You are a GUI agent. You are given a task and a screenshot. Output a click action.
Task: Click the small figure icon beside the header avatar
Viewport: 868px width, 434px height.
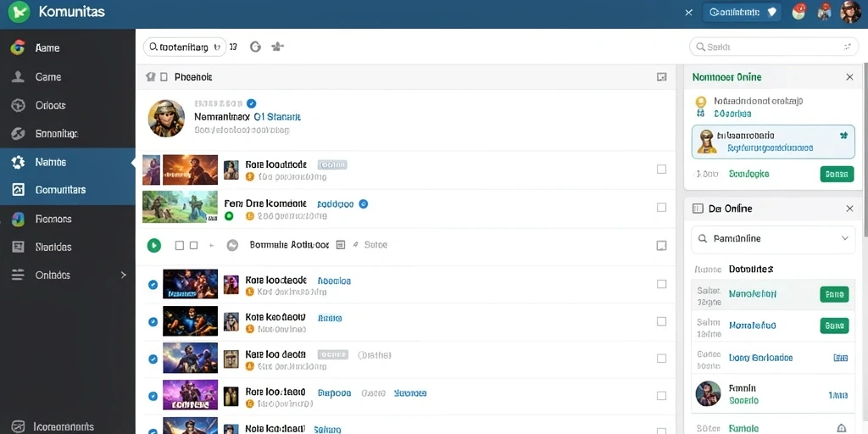(x=824, y=12)
